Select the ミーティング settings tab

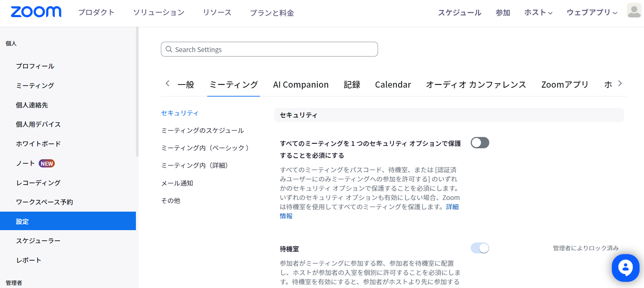tap(233, 85)
